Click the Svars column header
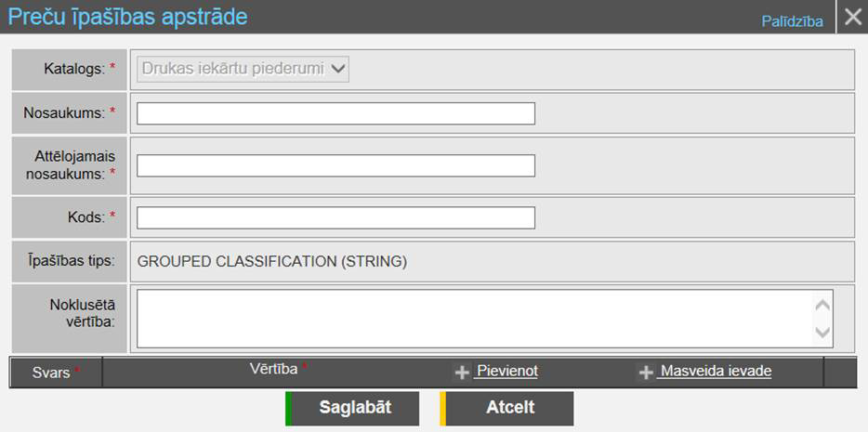868x432 pixels. tap(51, 372)
